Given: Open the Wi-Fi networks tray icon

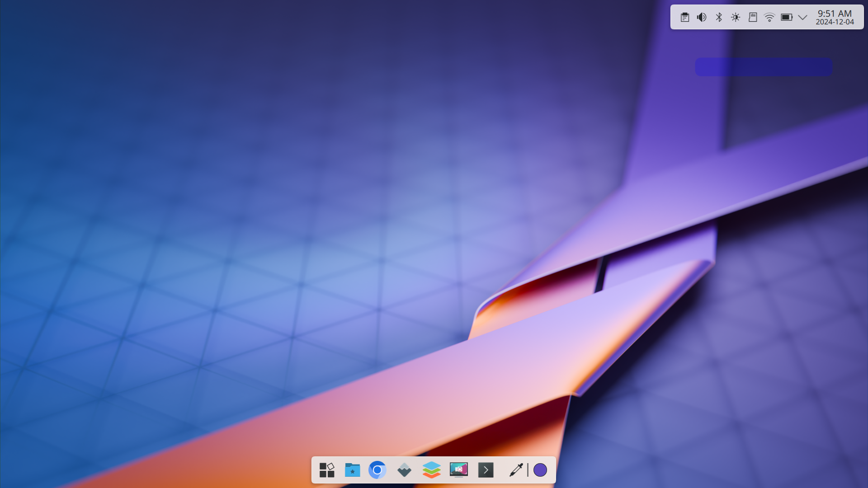Looking at the screenshot, I should pos(769,17).
